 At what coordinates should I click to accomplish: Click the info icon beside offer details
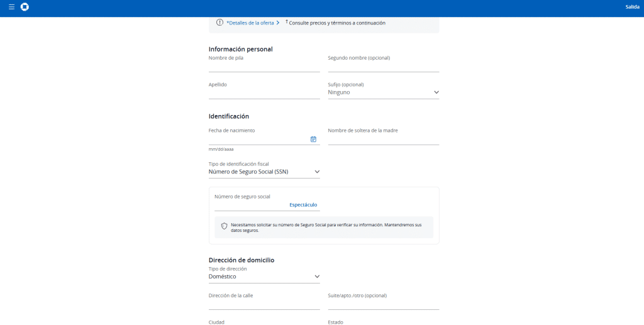[x=219, y=23]
